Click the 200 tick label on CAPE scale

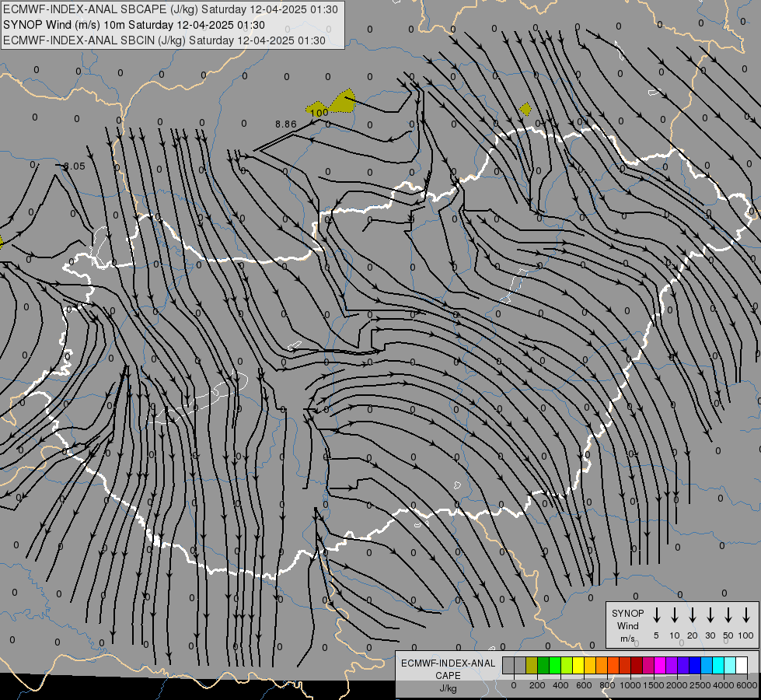pos(537,685)
